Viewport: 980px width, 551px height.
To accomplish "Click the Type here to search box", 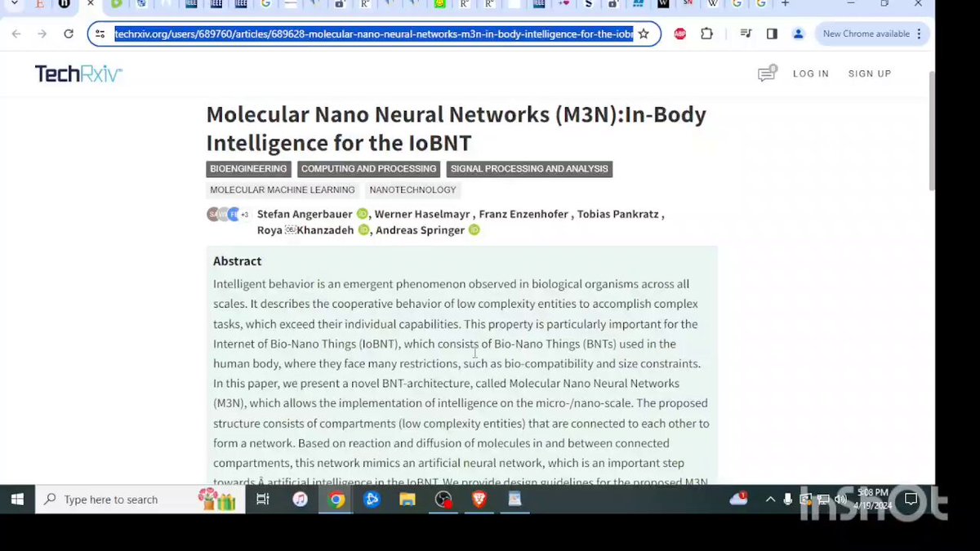I will click(x=140, y=499).
